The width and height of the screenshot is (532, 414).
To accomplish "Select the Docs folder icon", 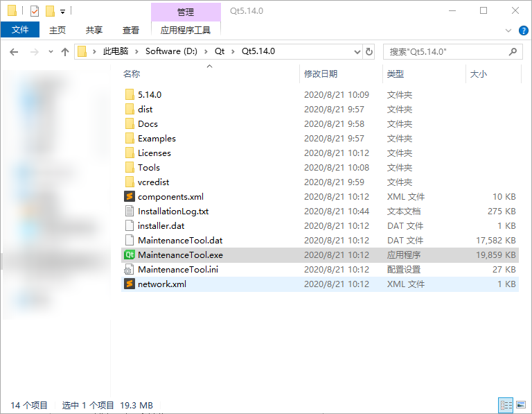I will click(130, 123).
